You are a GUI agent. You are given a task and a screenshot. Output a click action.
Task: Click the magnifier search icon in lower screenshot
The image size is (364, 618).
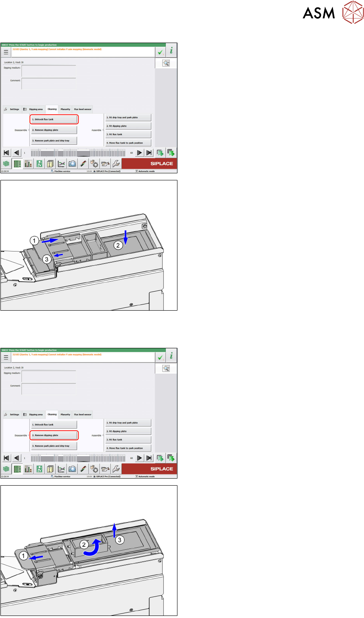point(166,369)
